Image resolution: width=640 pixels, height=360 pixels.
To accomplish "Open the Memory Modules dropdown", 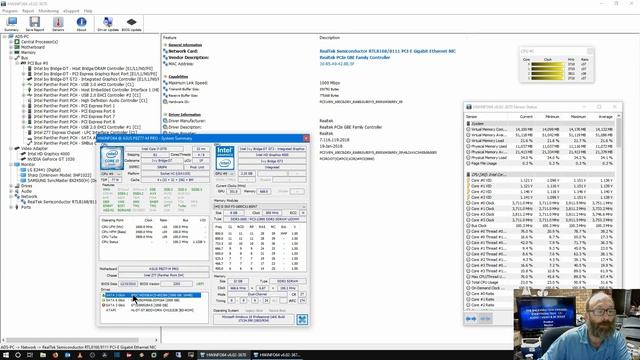I will [x=260, y=207].
